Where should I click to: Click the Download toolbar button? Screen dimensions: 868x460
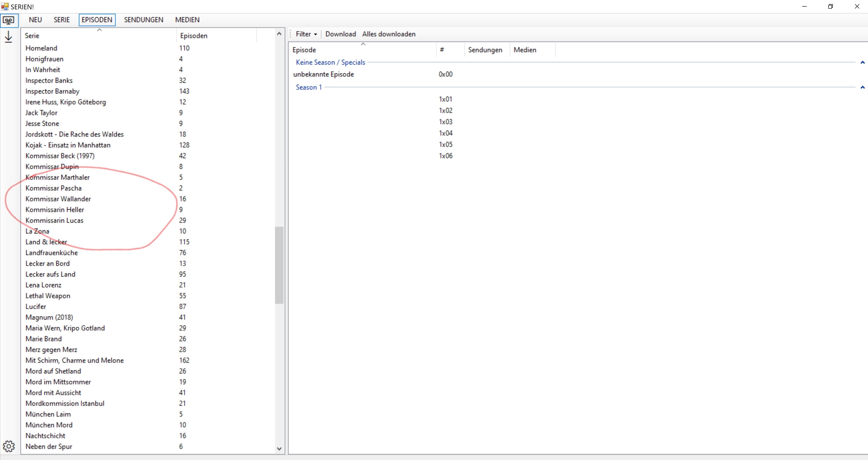point(340,34)
